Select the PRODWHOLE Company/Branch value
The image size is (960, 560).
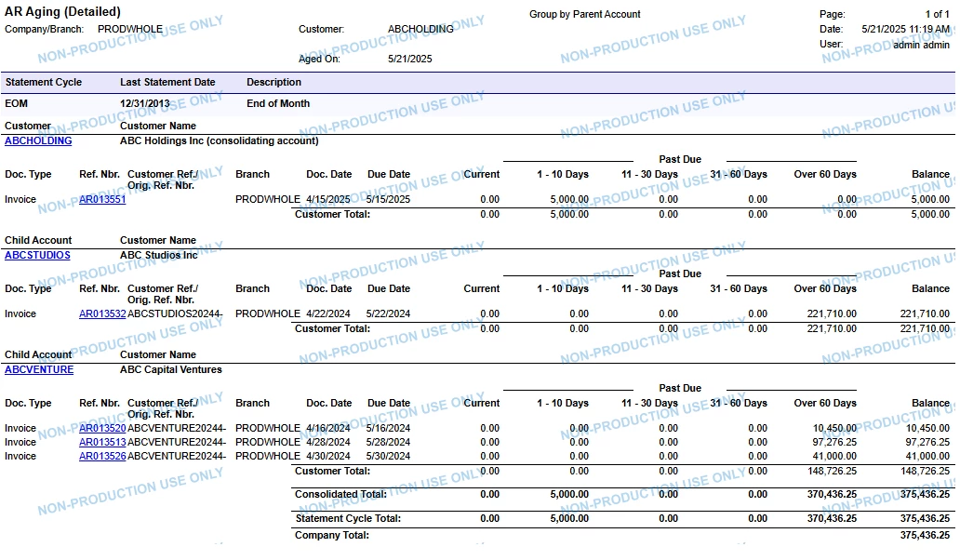[x=130, y=30]
